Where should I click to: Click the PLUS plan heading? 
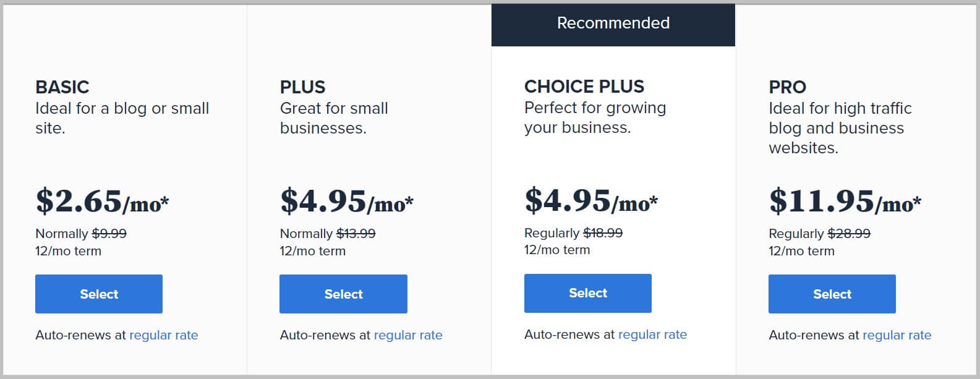[x=302, y=87]
